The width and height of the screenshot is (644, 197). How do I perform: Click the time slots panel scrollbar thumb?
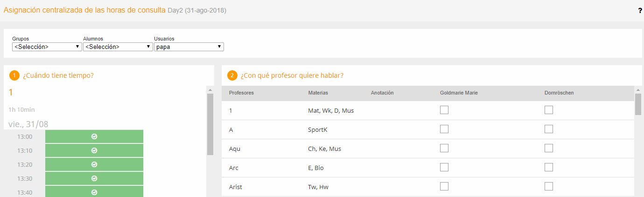210,124
